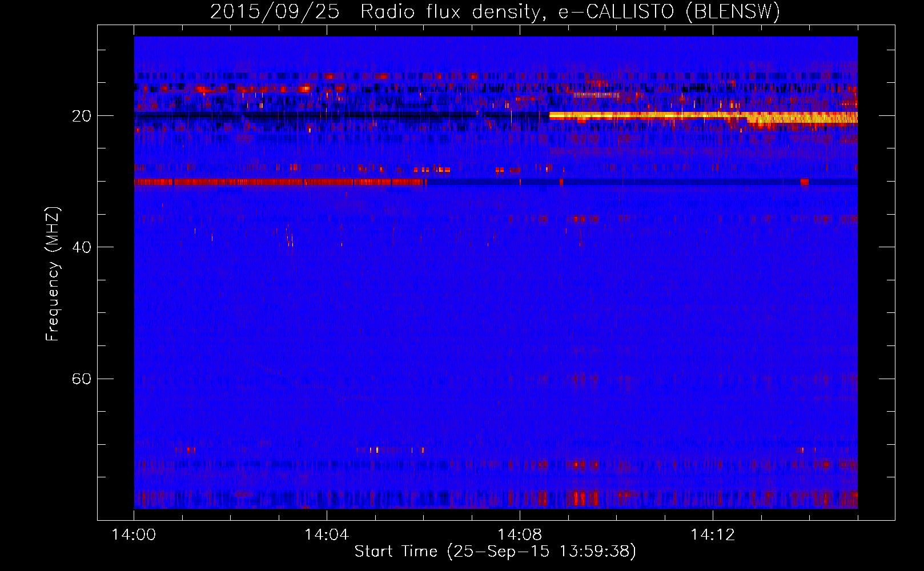
Task: Click the '40' frequency tick label
Action: (x=82, y=247)
